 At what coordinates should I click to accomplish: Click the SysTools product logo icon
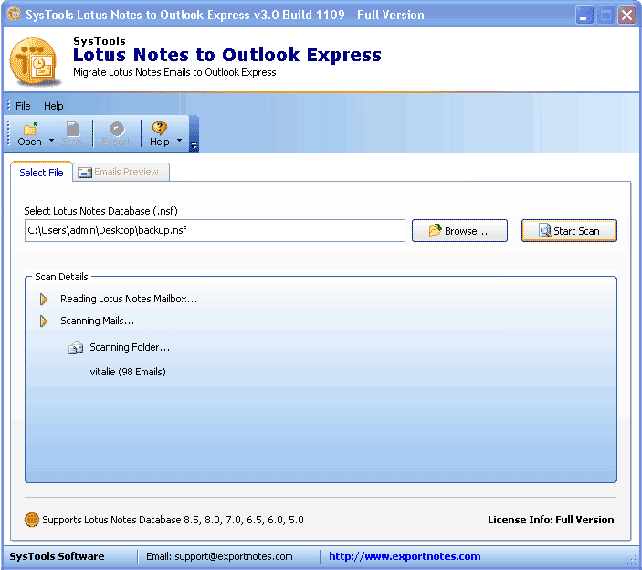[34, 61]
